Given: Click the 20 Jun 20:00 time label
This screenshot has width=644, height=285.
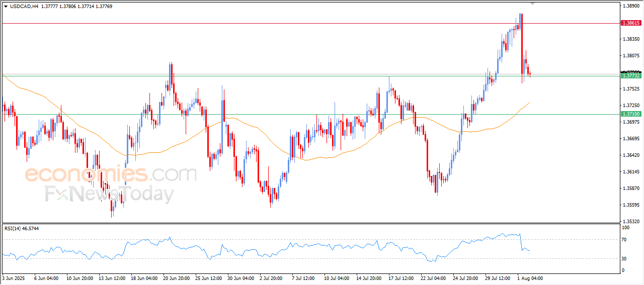Looking at the screenshot, I should click(x=177, y=278).
